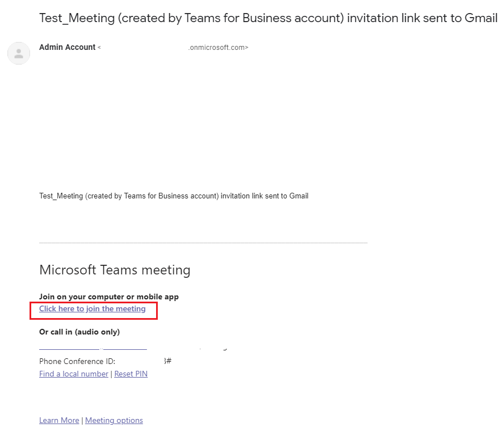Open the "Click here to join the meeting" link

[x=93, y=309]
